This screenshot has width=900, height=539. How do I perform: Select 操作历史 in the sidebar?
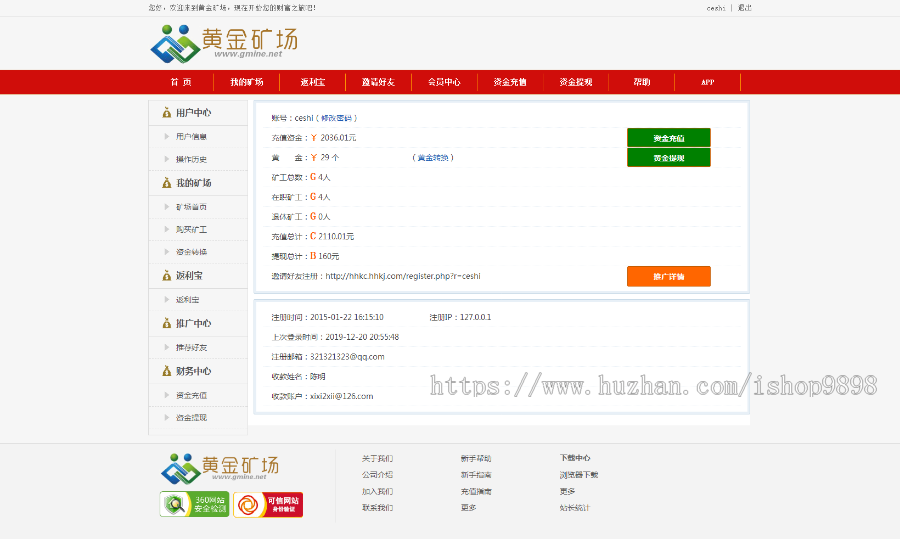tap(191, 159)
